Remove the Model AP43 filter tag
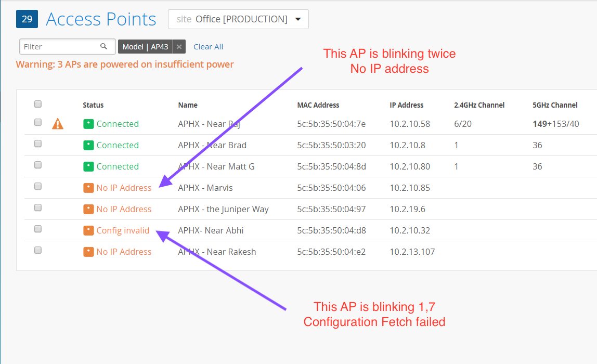Viewport: 597px width, 364px height. click(179, 47)
